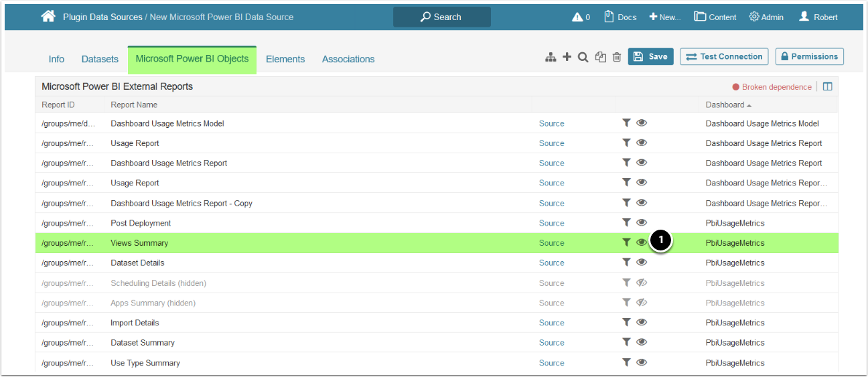868x377 pixels.
Task: Toggle visibility of Post Deployment report
Action: [642, 222]
